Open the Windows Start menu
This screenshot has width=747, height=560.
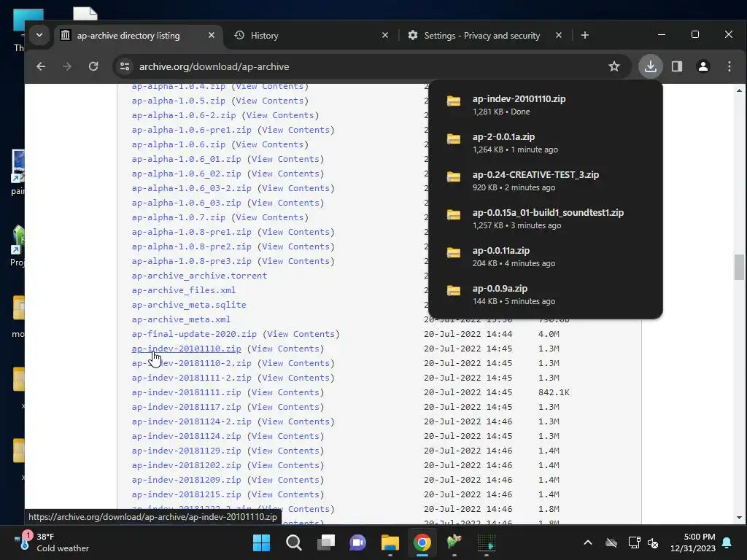261,542
